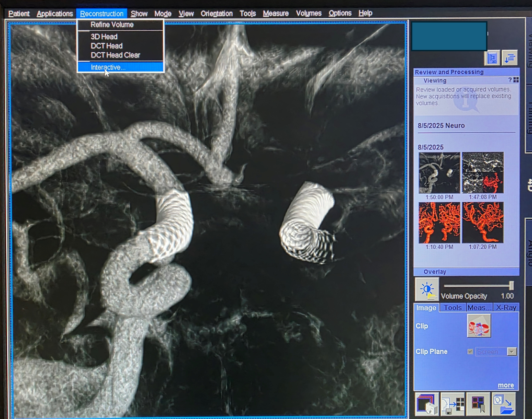The width and height of the screenshot is (532, 419).
Task: Click the grid icon in Viewing header
Action: click(516, 81)
